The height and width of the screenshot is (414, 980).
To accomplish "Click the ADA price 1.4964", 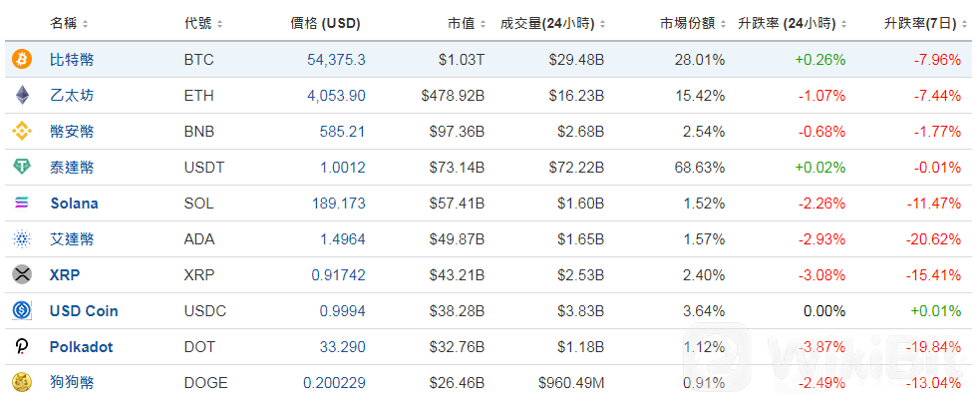I will point(341,238).
